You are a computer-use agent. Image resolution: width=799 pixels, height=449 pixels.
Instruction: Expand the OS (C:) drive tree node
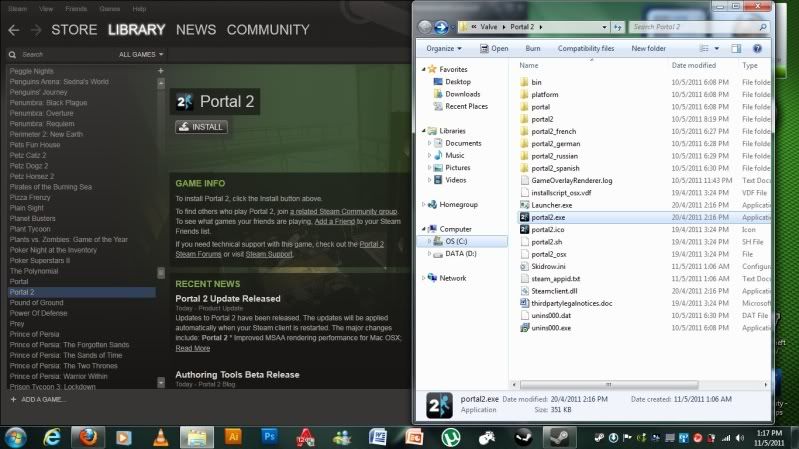click(x=430, y=241)
